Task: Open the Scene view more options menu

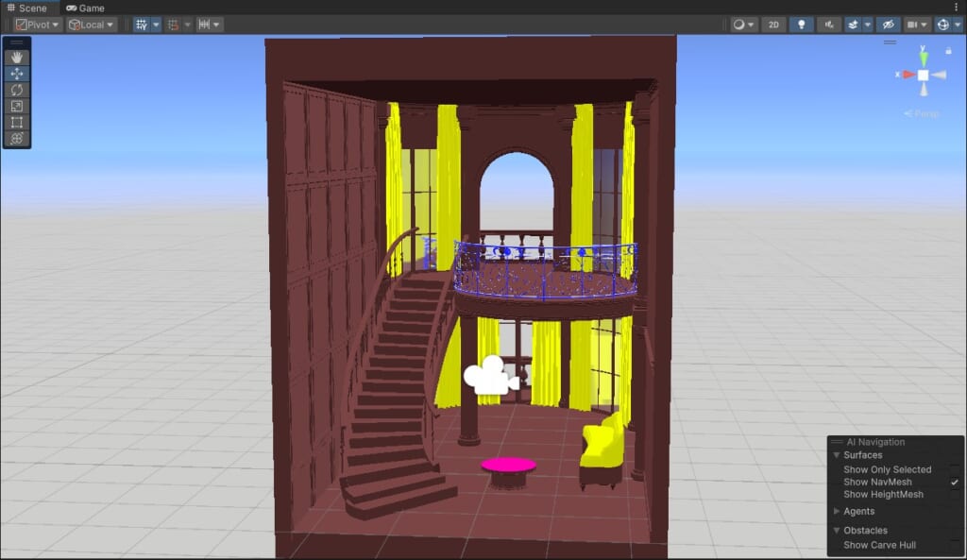Action: [957, 8]
